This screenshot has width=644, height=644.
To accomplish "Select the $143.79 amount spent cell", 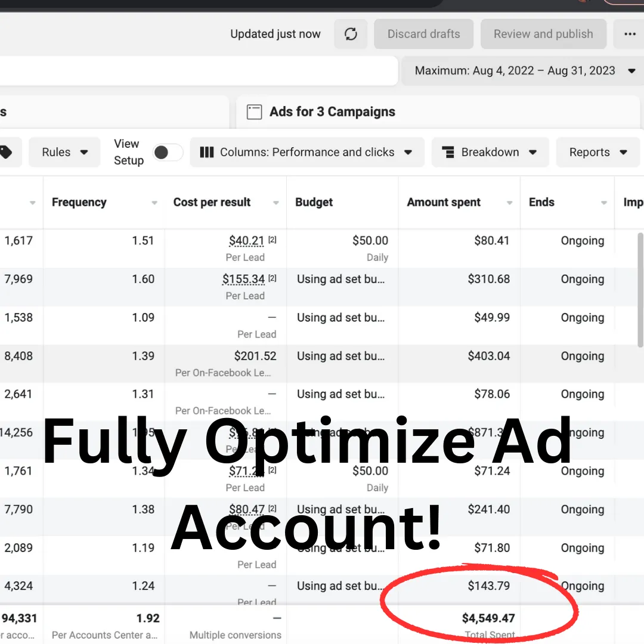I will [489, 586].
